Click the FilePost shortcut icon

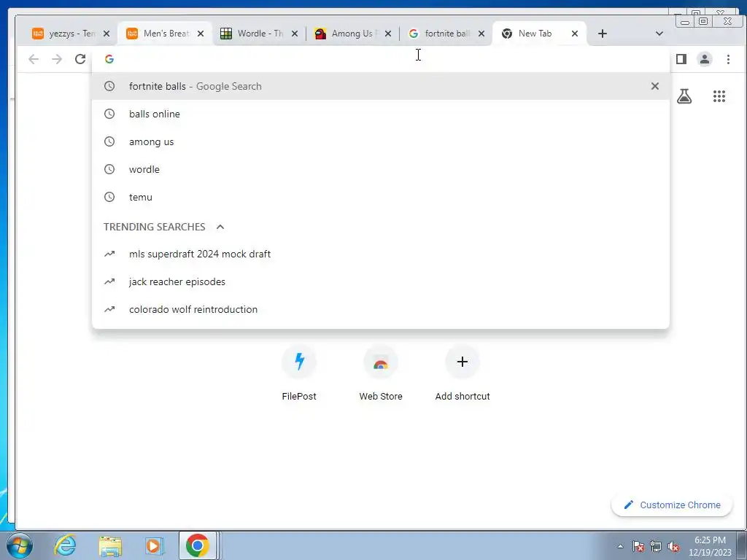tap(299, 362)
